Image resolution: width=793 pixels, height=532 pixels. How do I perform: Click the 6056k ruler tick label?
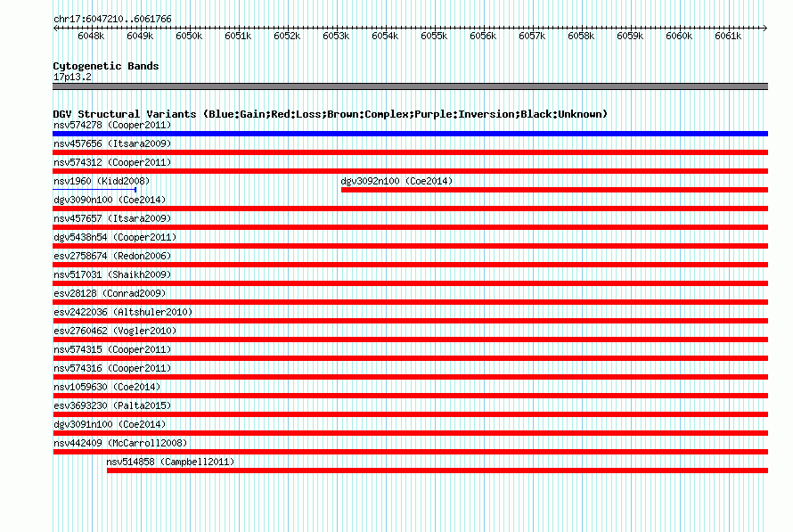(x=483, y=36)
